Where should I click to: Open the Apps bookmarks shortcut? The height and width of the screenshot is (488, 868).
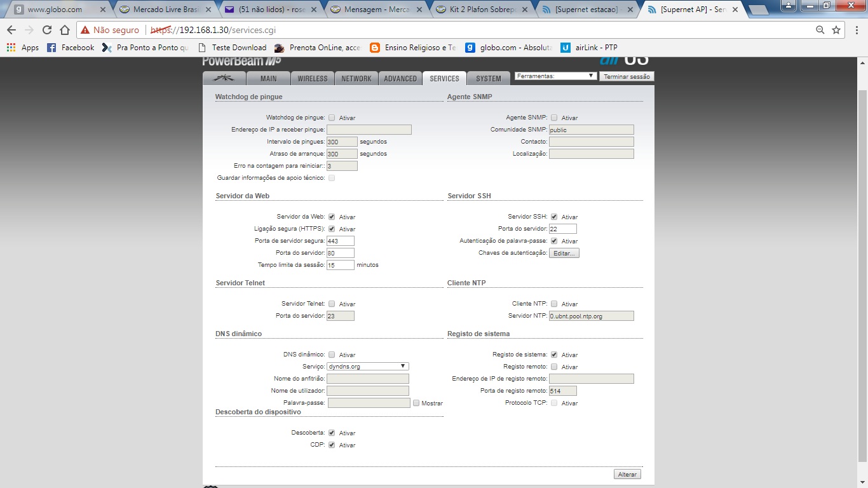click(x=23, y=48)
